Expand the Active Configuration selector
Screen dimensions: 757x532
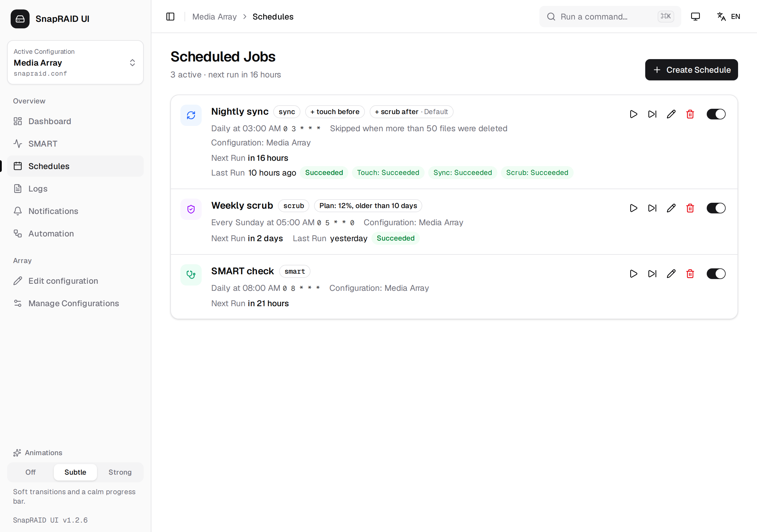[75, 62]
